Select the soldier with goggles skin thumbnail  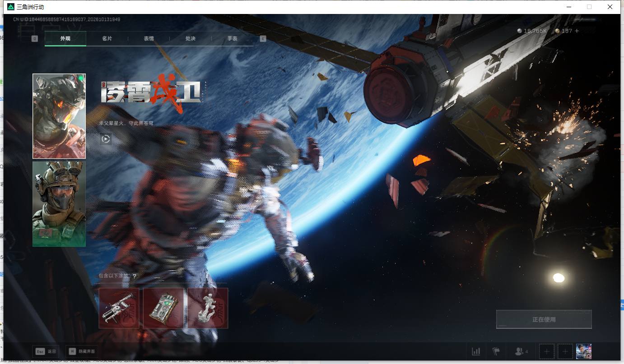click(59, 204)
